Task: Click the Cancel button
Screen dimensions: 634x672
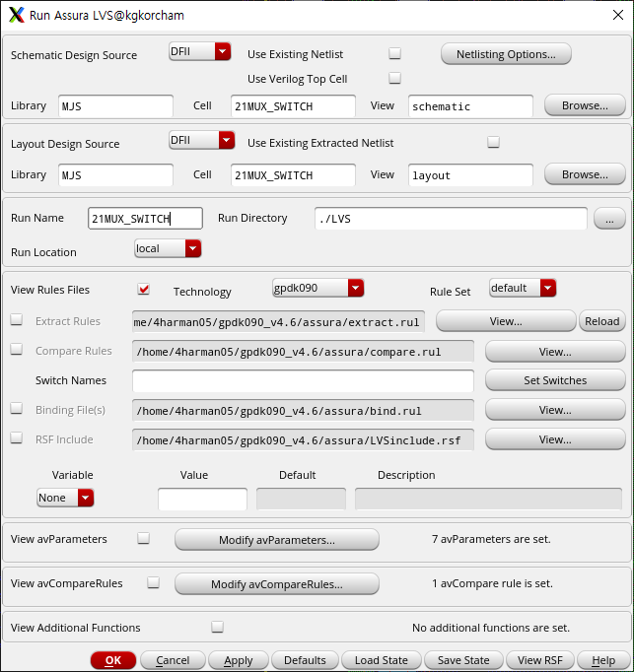Action: pyautogui.click(x=173, y=660)
